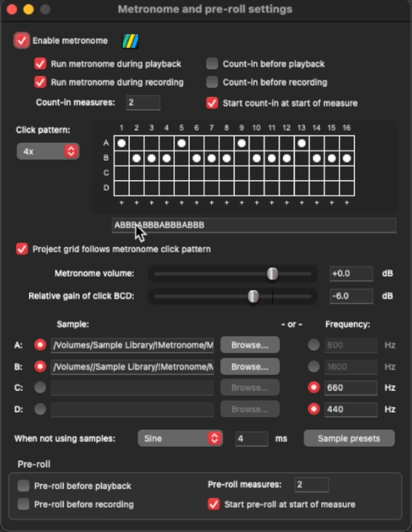Toggle click A dot at beat 5

point(182,143)
